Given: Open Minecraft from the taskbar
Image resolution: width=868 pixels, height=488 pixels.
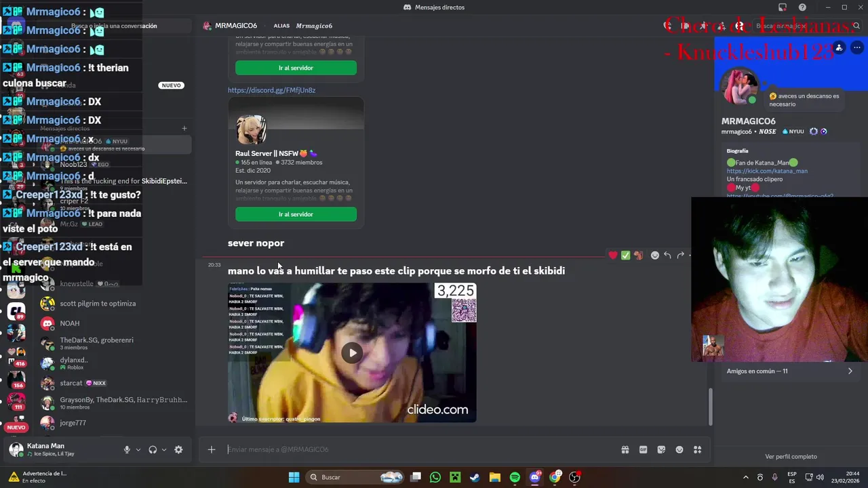Looking at the screenshot, I should click(455, 477).
